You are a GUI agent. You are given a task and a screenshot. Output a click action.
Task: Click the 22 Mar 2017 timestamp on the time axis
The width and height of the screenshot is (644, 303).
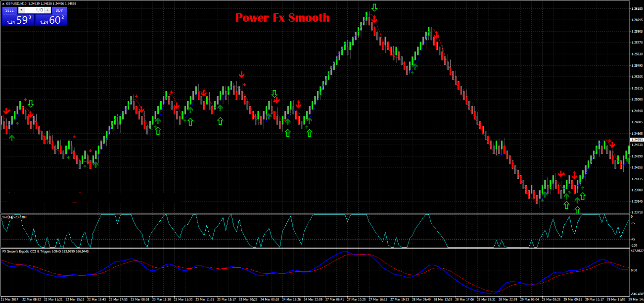pyautogui.click(x=9, y=299)
